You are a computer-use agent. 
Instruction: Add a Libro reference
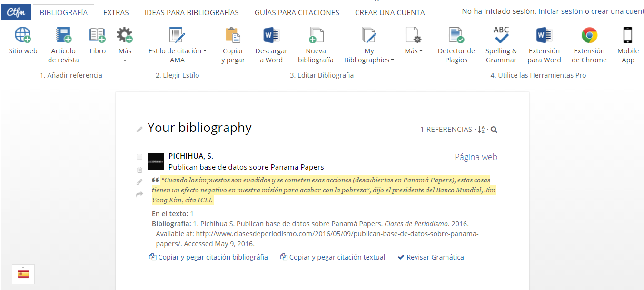(98, 36)
